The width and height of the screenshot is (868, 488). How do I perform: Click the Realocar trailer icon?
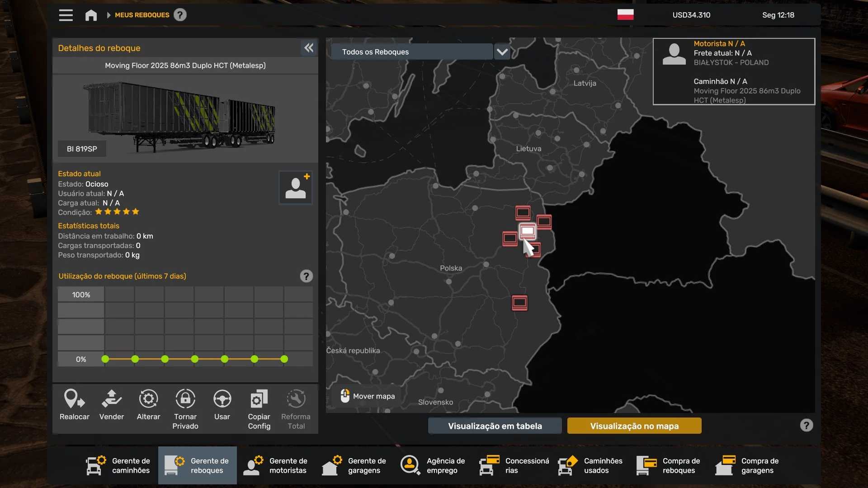coord(74,399)
